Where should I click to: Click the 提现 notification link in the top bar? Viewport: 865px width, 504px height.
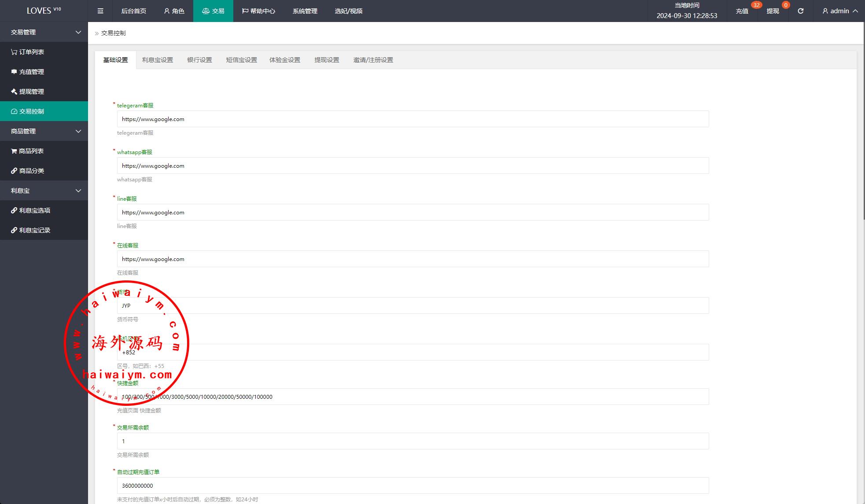coord(773,11)
